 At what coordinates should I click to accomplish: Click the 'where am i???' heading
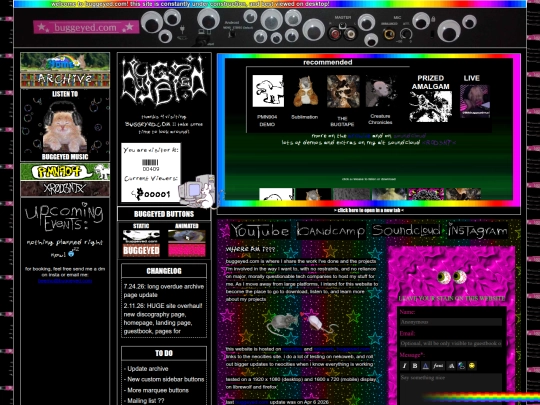pyautogui.click(x=250, y=249)
